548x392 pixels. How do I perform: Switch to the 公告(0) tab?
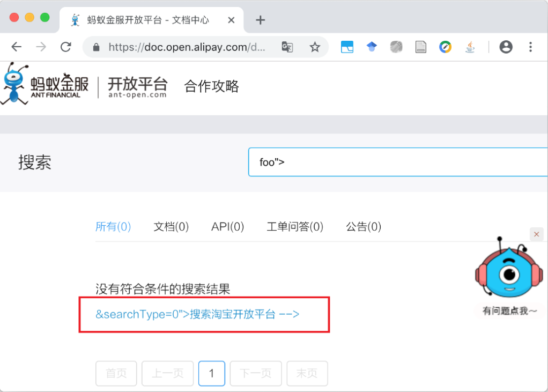pyautogui.click(x=364, y=227)
